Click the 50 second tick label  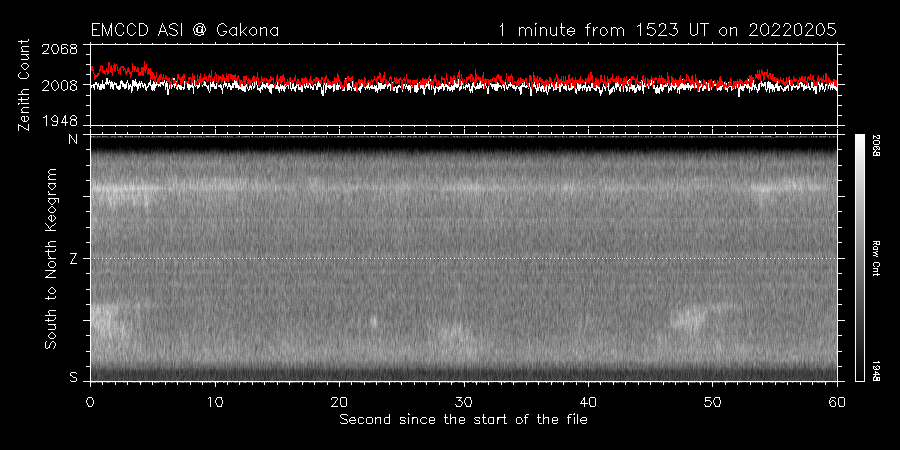point(712,401)
